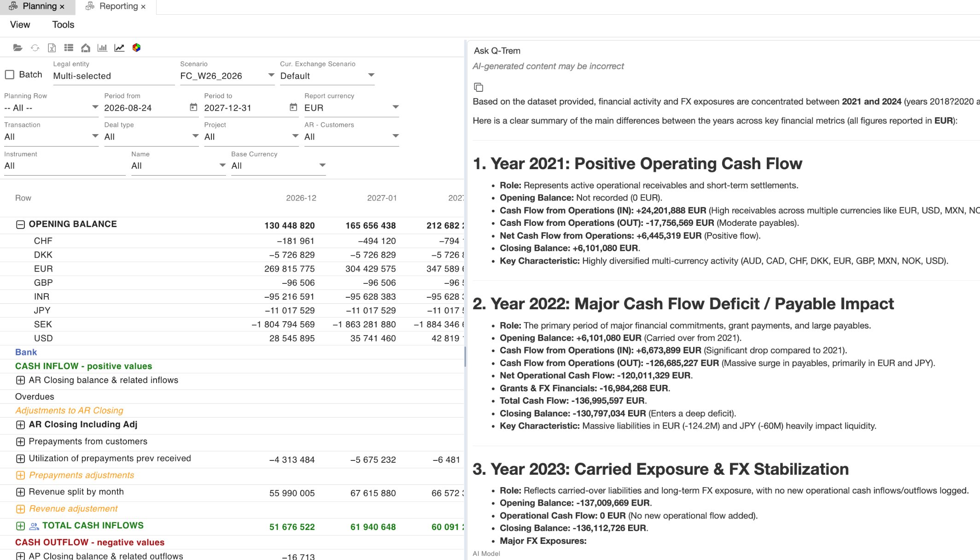Open the Base Currency dropdown

pyautogui.click(x=279, y=166)
